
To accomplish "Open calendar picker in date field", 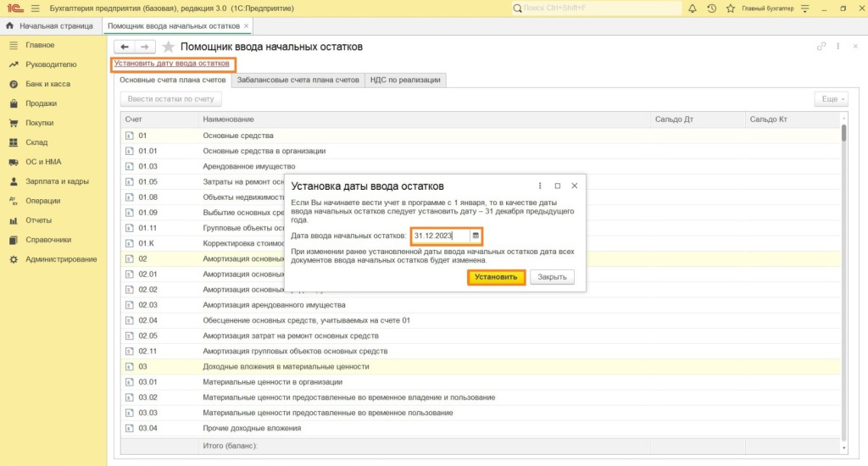I will point(476,235).
